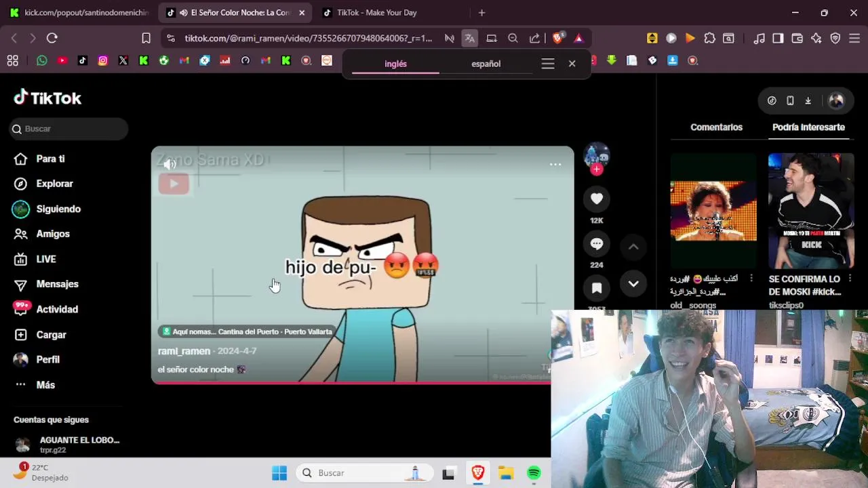Screen dimensions: 868x488
Task: Close the translate popup
Action: click(572, 64)
